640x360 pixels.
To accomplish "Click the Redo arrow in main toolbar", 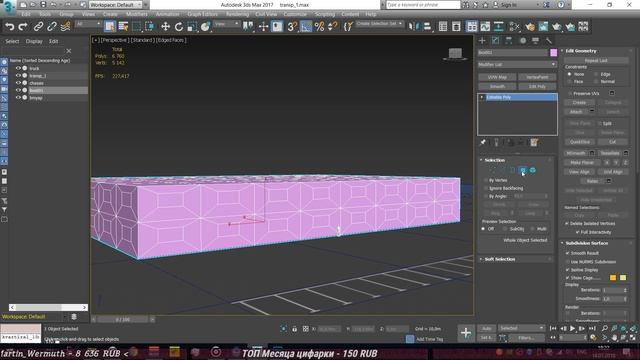I will pyautogui.click(x=23, y=27).
